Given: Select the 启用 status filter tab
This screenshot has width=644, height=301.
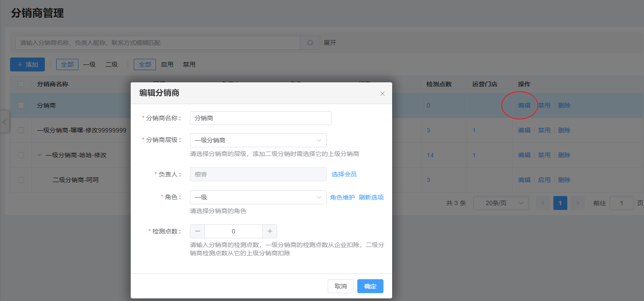Looking at the screenshot, I should coord(167,64).
